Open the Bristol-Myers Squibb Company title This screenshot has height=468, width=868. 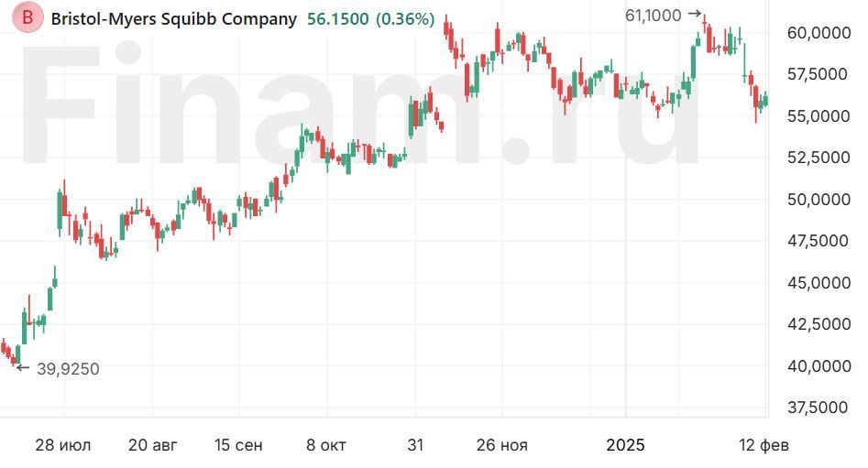(x=174, y=18)
